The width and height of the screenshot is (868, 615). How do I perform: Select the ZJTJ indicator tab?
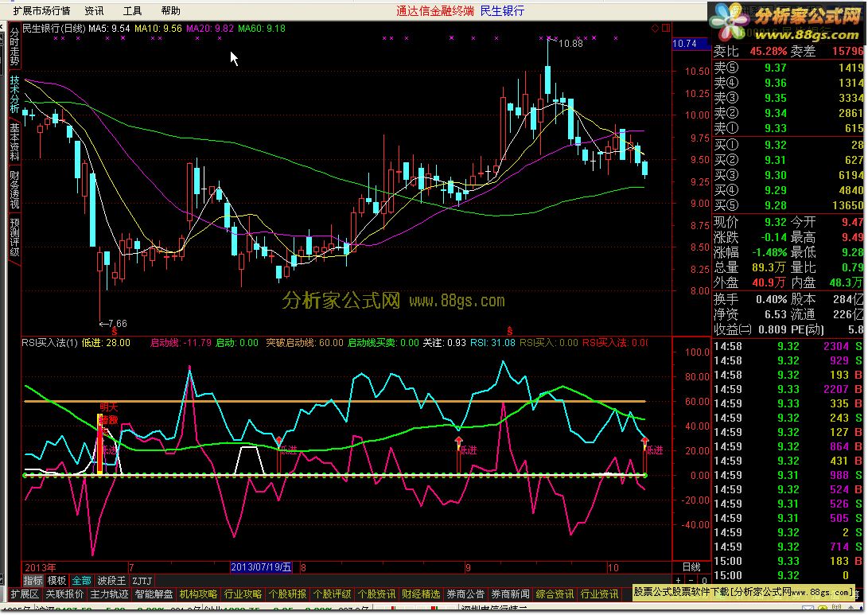(x=142, y=581)
